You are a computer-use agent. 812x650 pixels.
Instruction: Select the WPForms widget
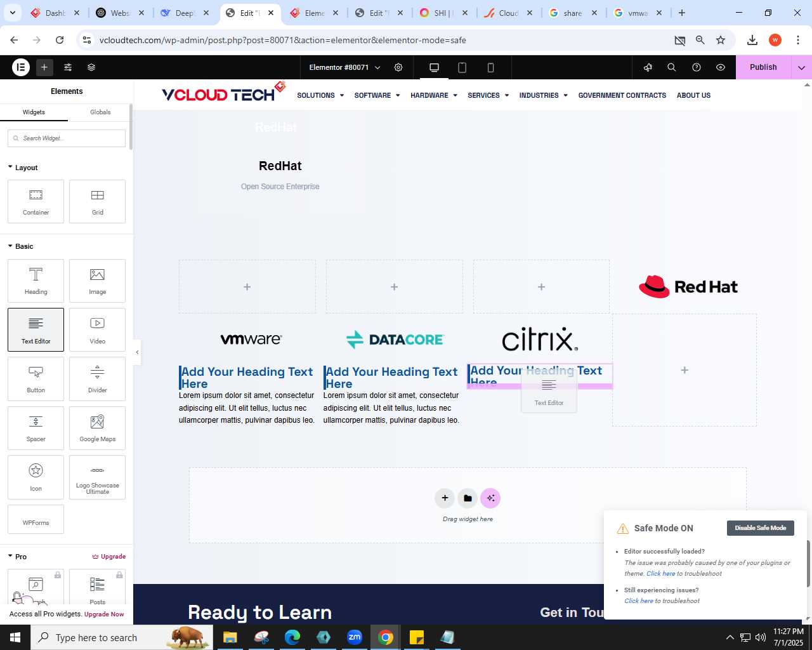(x=36, y=519)
